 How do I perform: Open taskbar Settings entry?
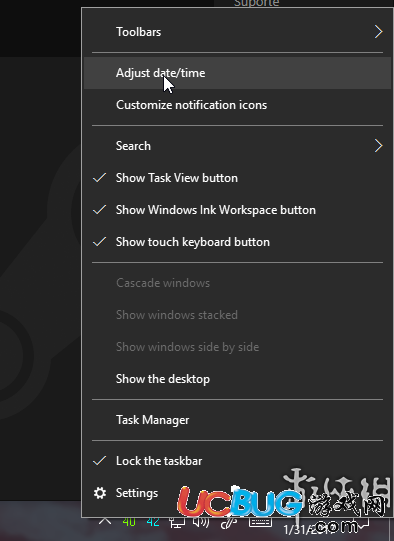tap(237, 493)
